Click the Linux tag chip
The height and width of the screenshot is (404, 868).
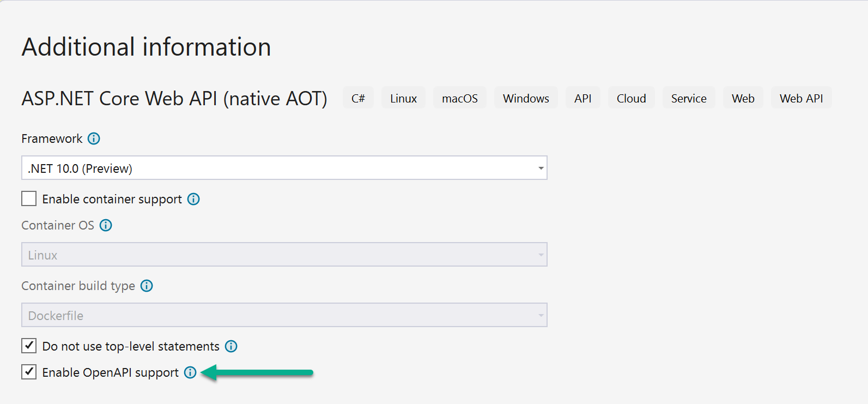point(403,98)
